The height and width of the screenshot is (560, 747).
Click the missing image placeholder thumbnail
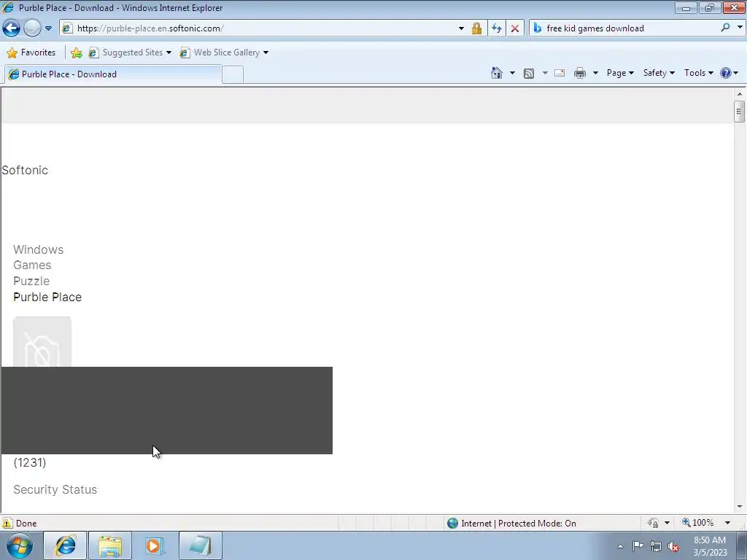pos(42,341)
